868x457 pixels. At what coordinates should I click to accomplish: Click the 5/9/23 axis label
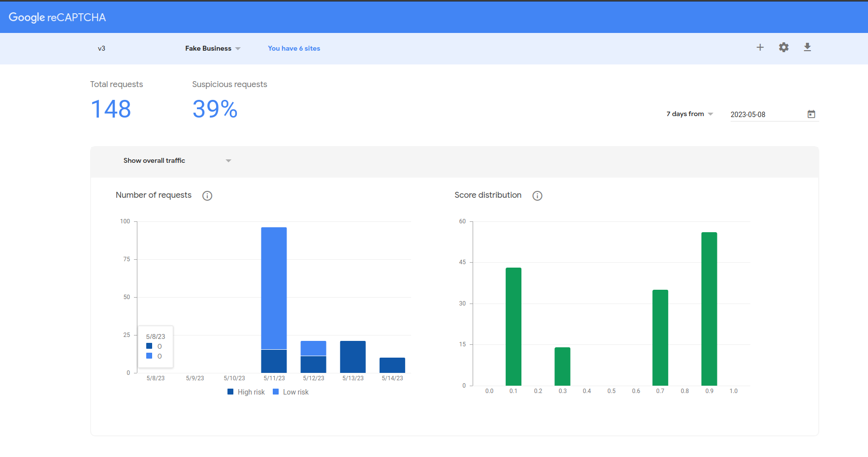[x=195, y=378]
